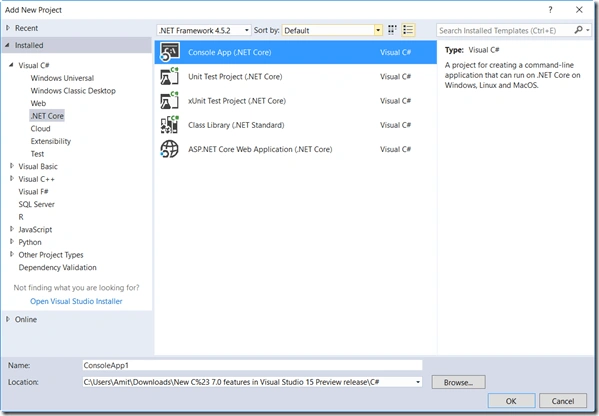The image size is (599, 416).
Task: Choose the xUnit Test Project template icon
Action: tap(170, 101)
